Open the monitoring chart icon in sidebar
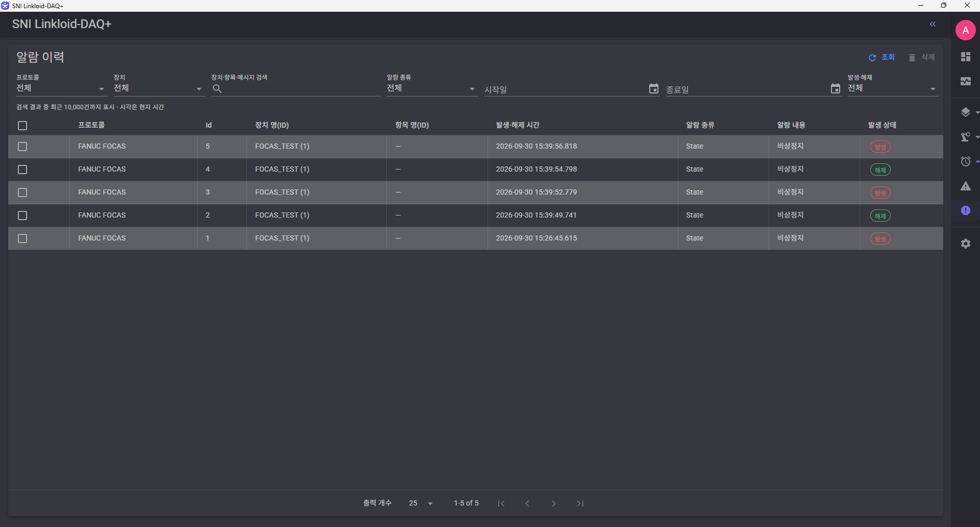 (x=965, y=81)
